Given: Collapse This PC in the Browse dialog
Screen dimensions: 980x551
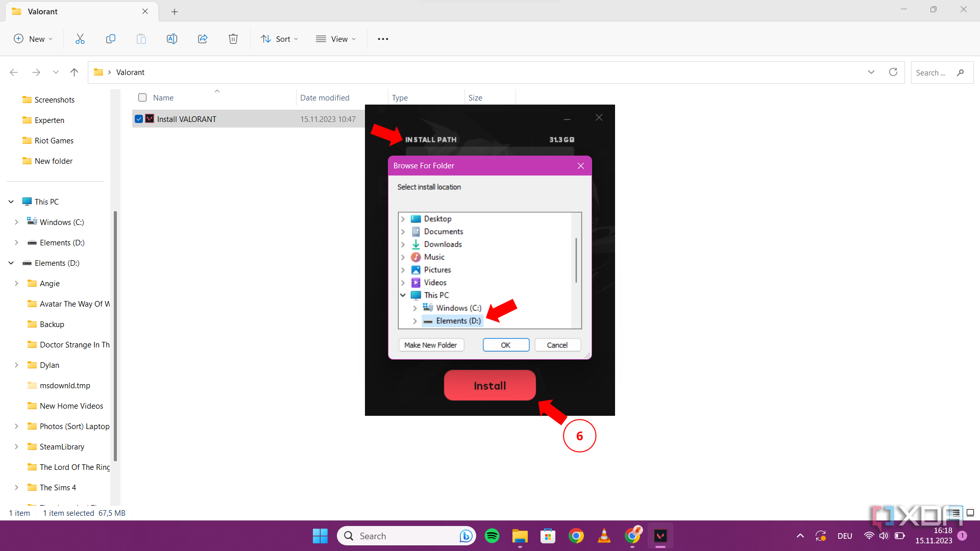Looking at the screenshot, I should click(403, 295).
